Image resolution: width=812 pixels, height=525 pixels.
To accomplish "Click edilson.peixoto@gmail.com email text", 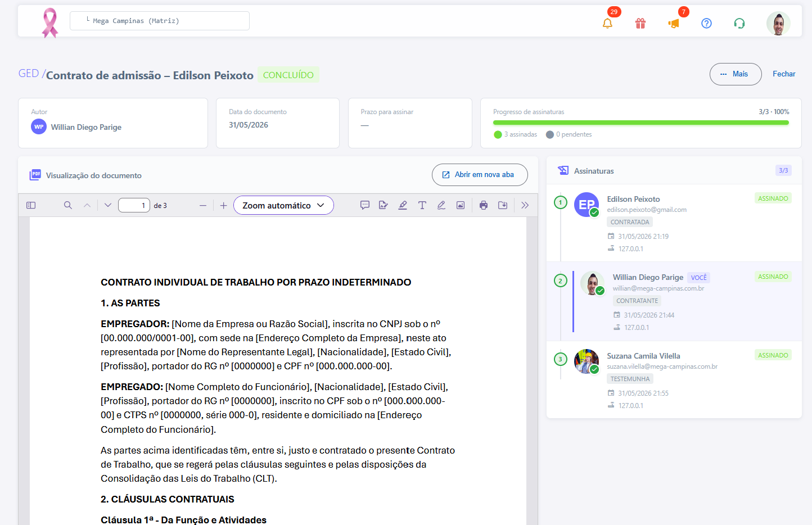I will (647, 210).
